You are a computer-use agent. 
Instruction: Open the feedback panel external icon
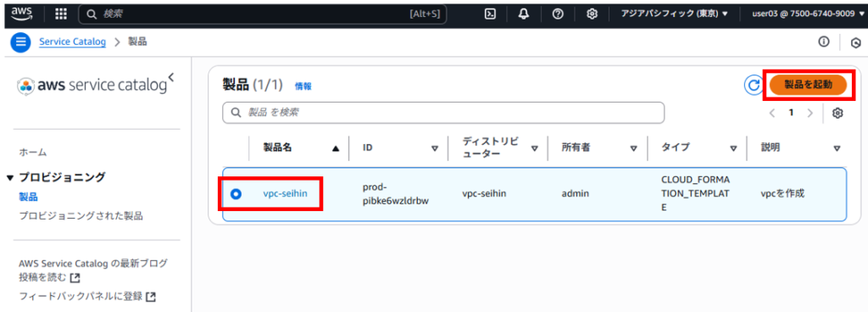tap(151, 297)
